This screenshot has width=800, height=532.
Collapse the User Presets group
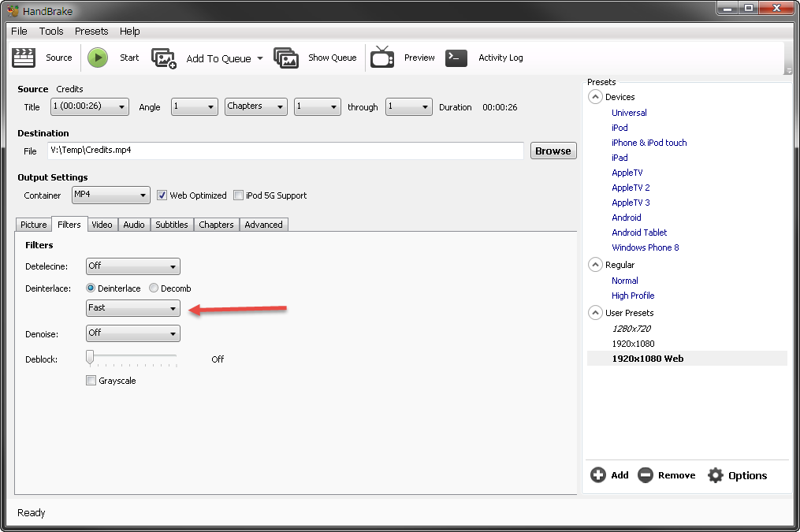595,313
